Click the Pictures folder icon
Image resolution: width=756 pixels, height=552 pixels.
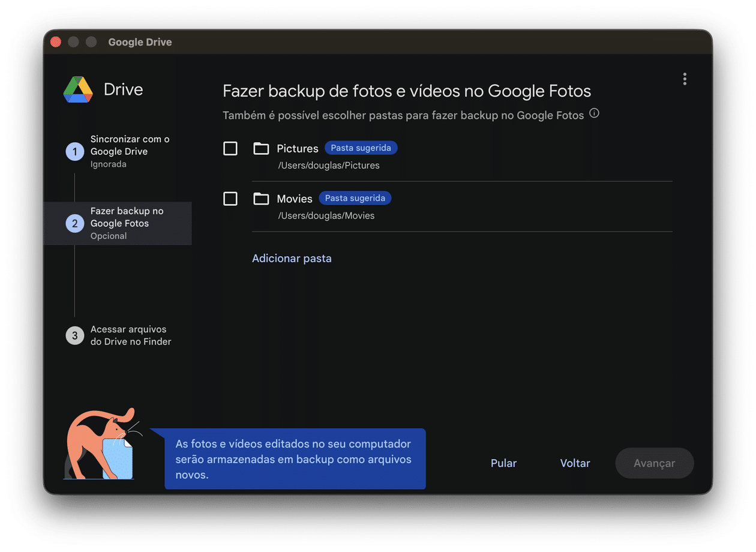(261, 148)
